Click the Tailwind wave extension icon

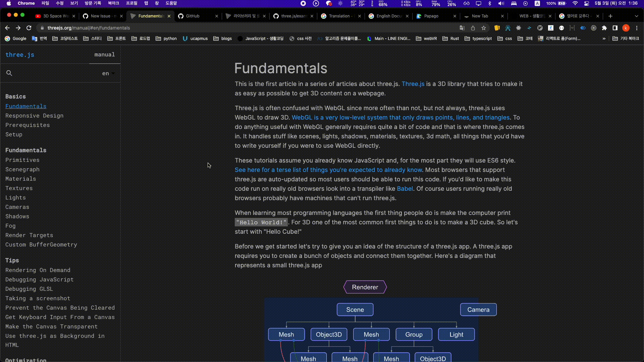[x=529, y=28]
